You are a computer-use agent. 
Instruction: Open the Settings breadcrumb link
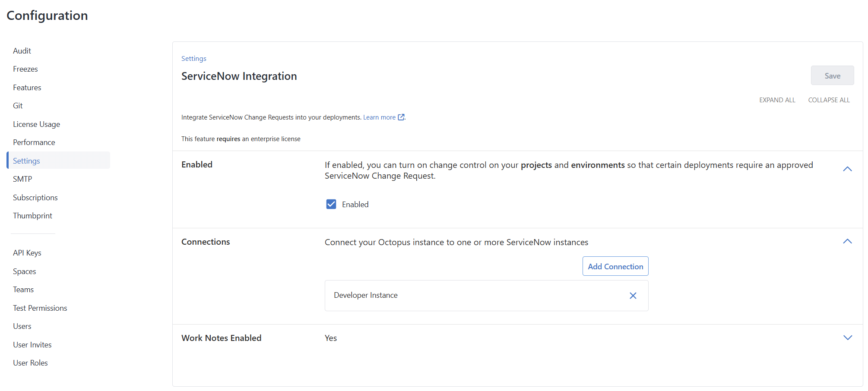point(193,58)
